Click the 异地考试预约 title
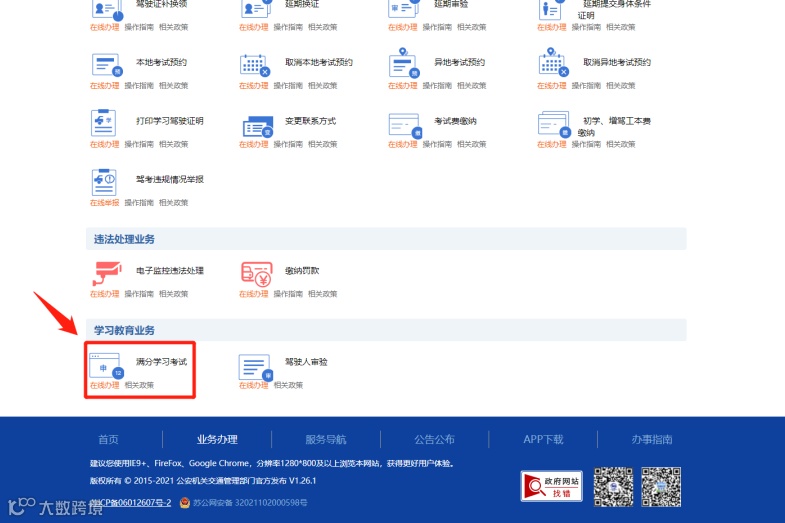 [459, 62]
